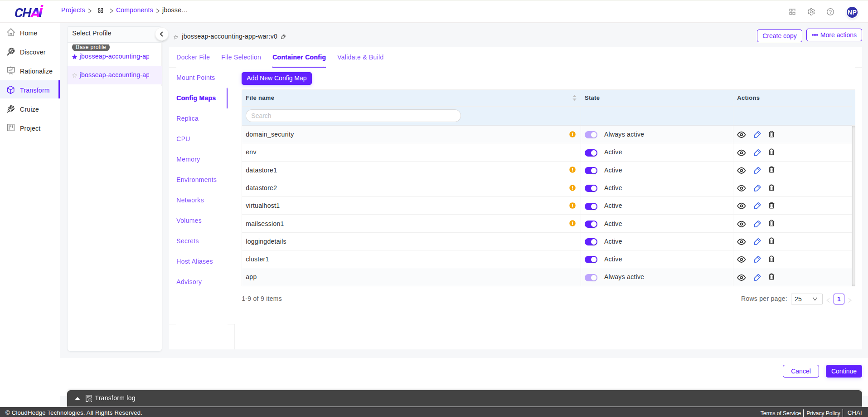Image resolution: width=868 pixels, height=417 pixels.
Task: Open the Components breadcrumb link
Action: point(134,10)
